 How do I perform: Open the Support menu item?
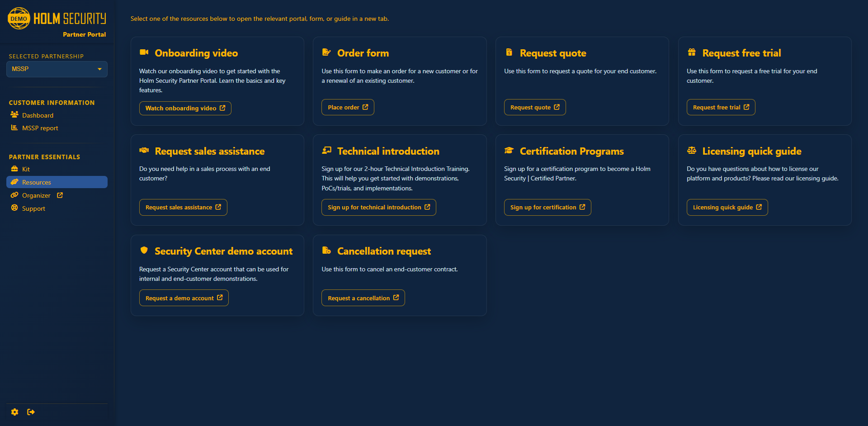pos(33,208)
